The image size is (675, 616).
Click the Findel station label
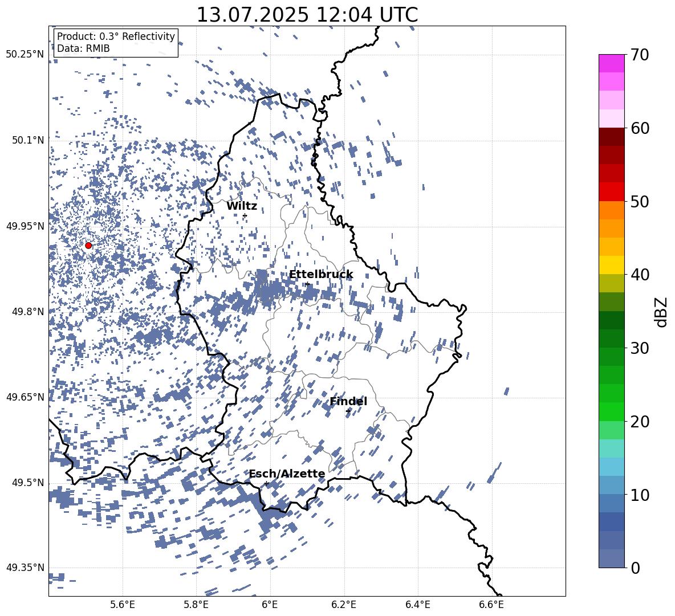coord(348,401)
